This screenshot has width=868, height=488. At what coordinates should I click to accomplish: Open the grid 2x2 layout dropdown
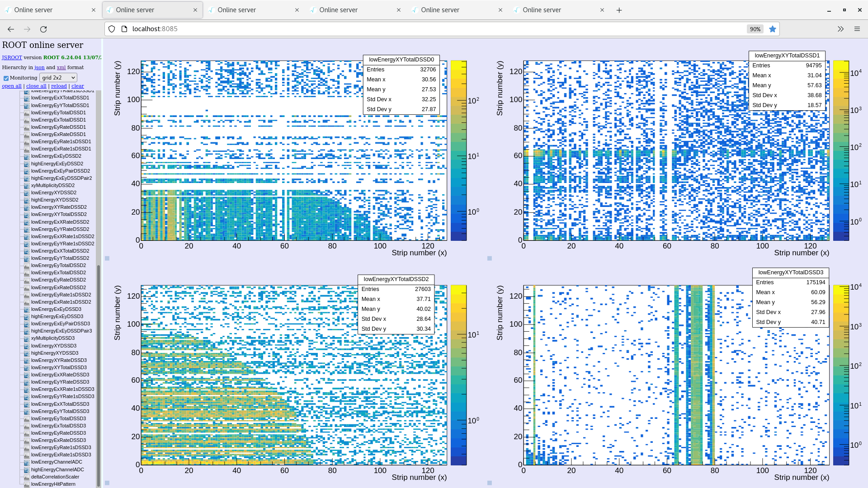tap(58, 77)
